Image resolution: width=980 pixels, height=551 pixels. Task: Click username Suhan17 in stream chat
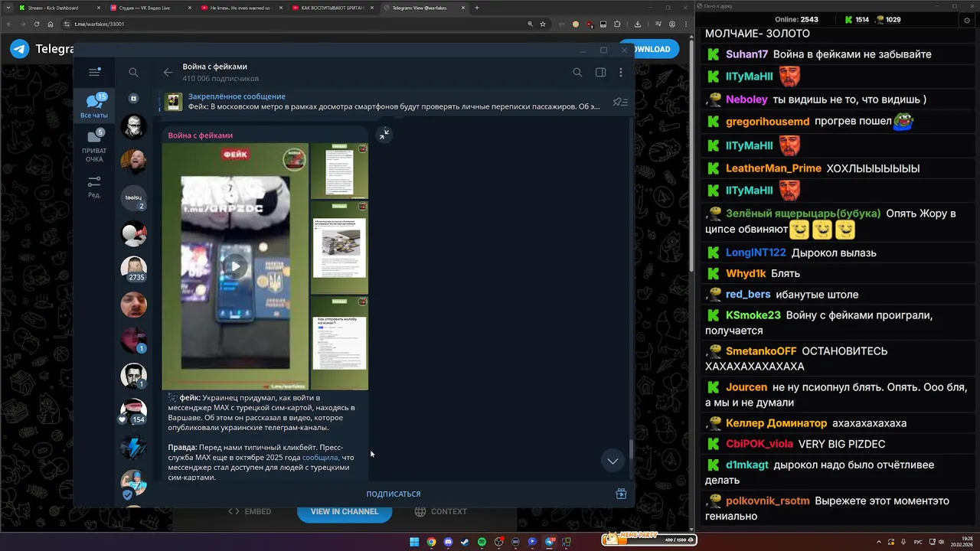pos(746,54)
